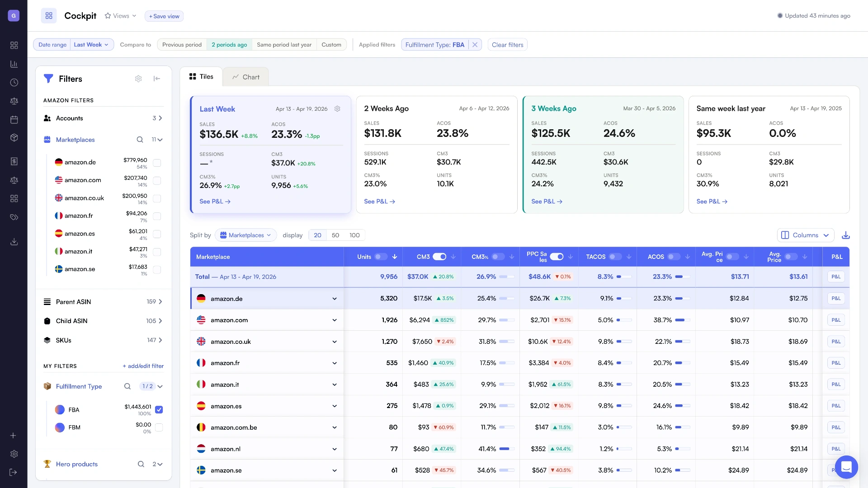Image resolution: width=868 pixels, height=488 pixels.
Task: Open the tags sidebar icon
Action: pos(14,217)
